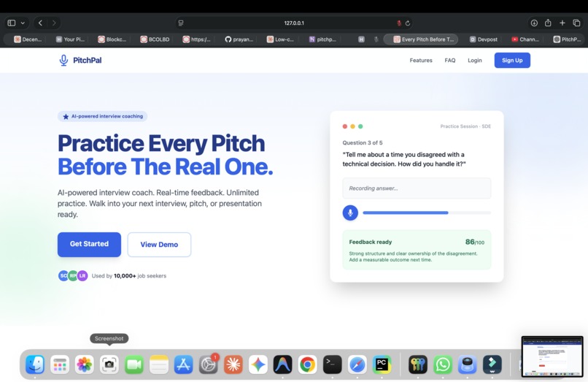The height and width of the screenshot is (382, 588).
Task: Click the Question 3 of 5 label
Action: pos(363,142)
